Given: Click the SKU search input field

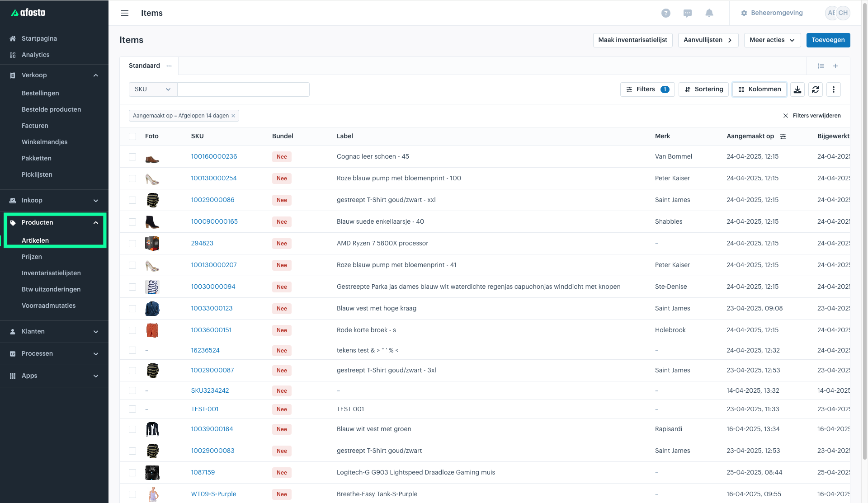Looking at the screenshot, I should pos(243,89).
